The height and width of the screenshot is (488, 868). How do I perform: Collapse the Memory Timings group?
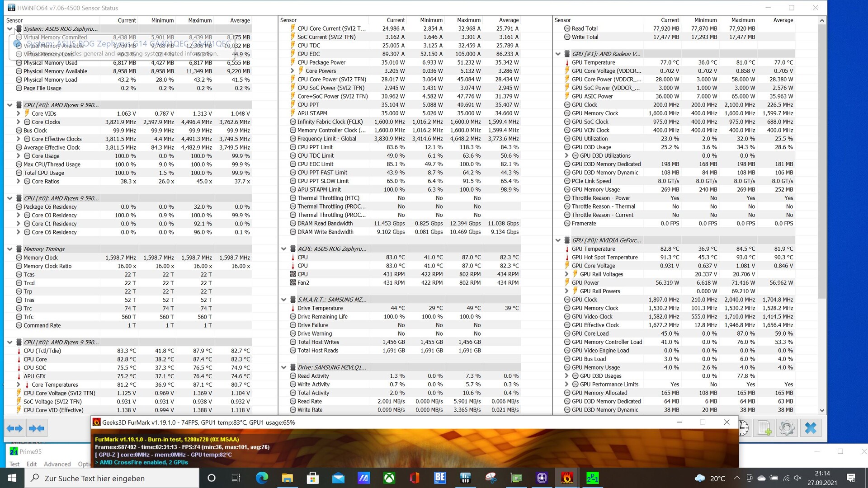click(9, 249)
